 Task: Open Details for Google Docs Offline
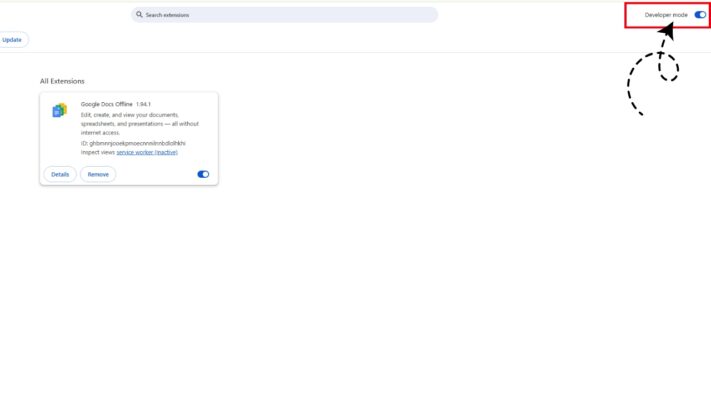click(x=60, y=174)
